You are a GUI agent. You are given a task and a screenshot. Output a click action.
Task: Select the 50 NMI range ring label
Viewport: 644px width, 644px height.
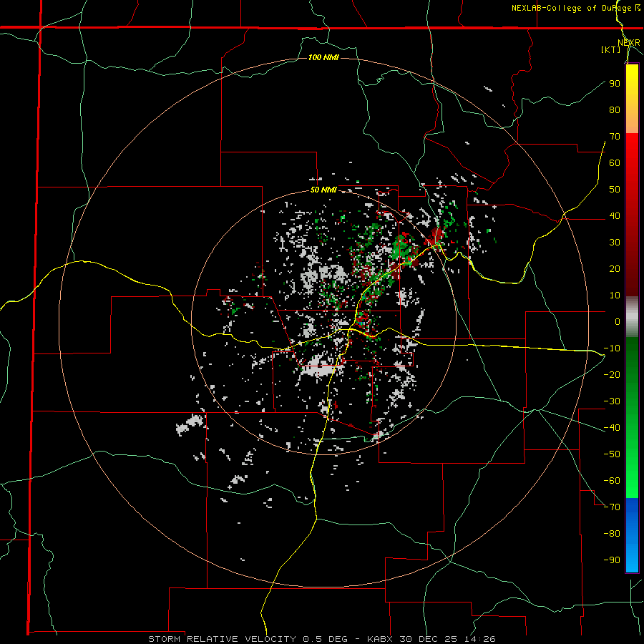(323, 190)
